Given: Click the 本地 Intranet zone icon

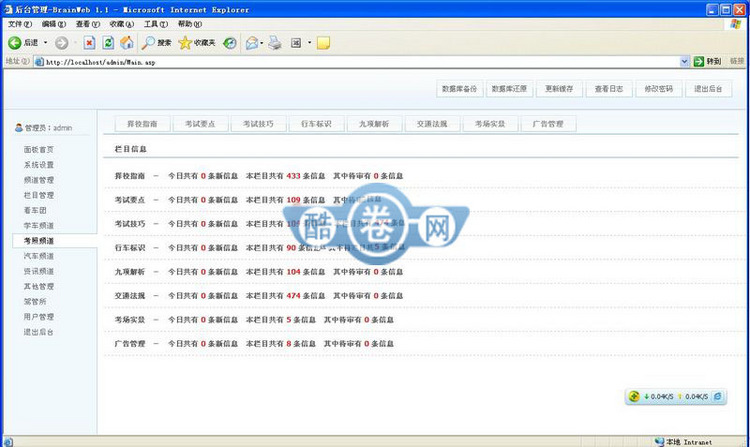Looking at the screenshot, I should (660, 442).
